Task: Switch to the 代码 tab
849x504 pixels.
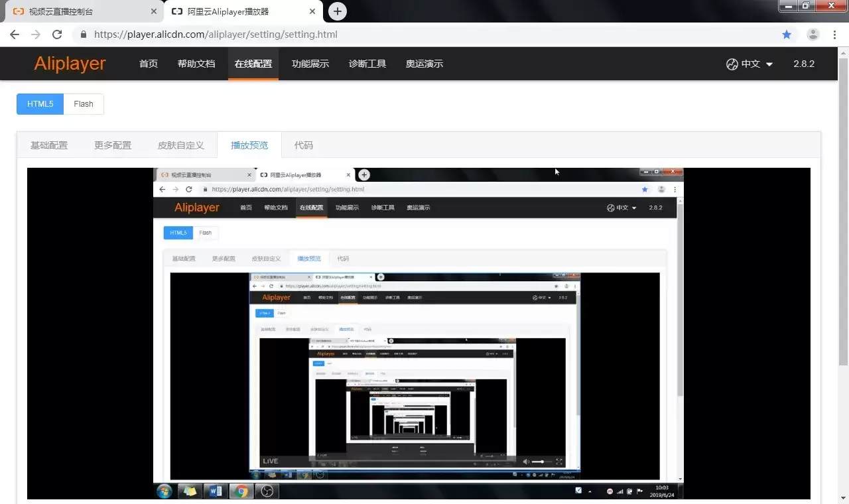Action: [304, 145]
